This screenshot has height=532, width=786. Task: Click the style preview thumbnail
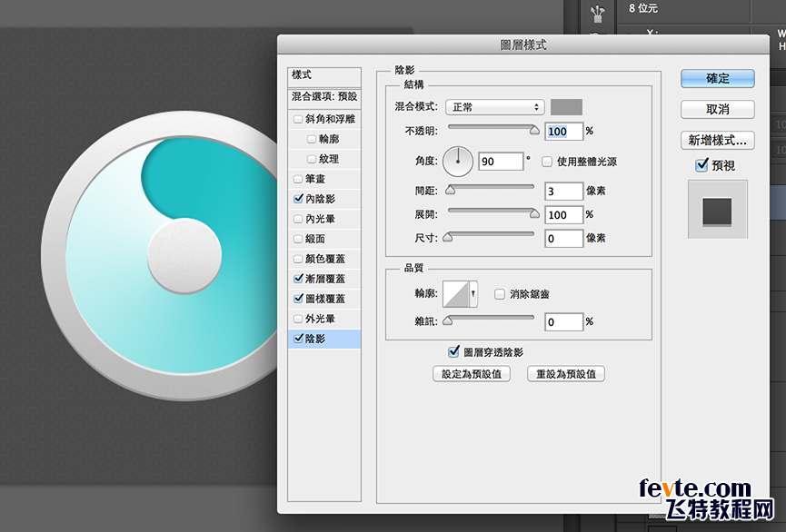coord(717,210)
